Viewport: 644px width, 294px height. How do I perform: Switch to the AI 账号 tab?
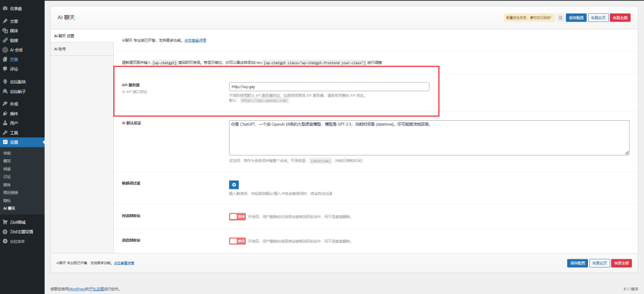(60, 48)
